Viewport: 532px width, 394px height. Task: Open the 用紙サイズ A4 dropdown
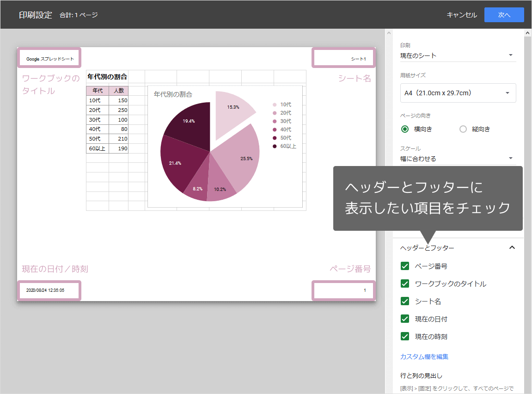pos(458,93)
